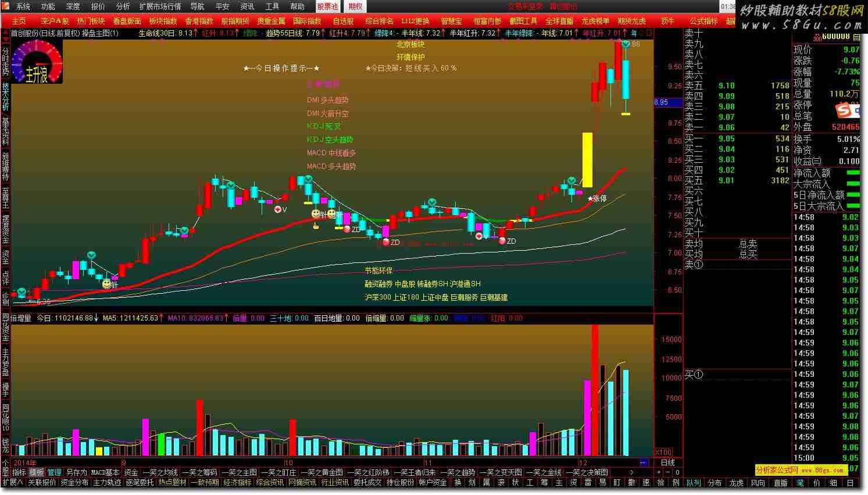
Task: Click the 涨停 star label on chart
Action: [597, 198]
